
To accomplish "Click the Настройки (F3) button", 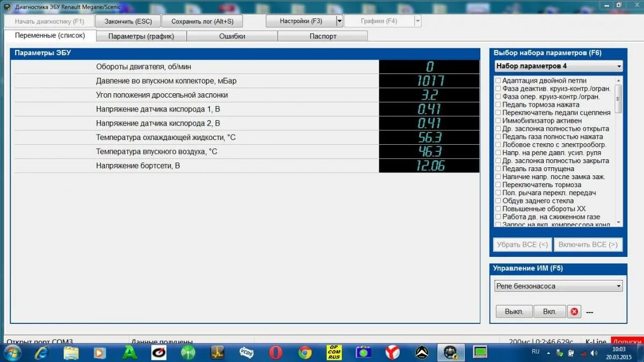I will 301,21.
